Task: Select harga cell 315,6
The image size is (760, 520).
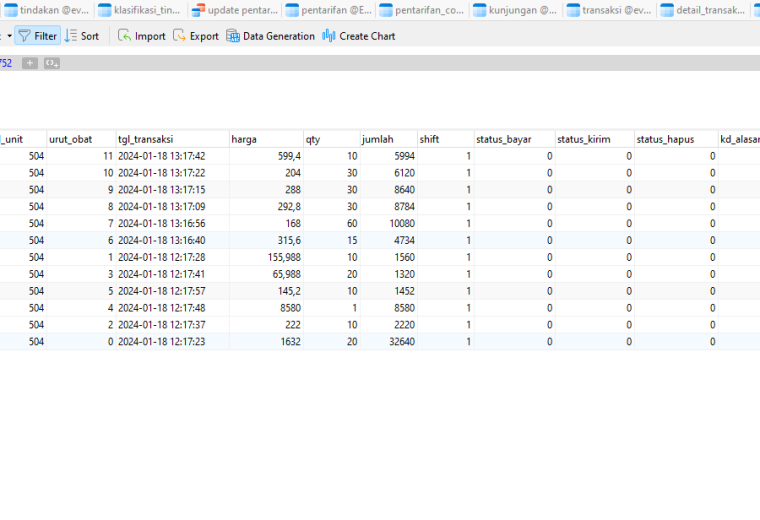Action: [266, 240]
